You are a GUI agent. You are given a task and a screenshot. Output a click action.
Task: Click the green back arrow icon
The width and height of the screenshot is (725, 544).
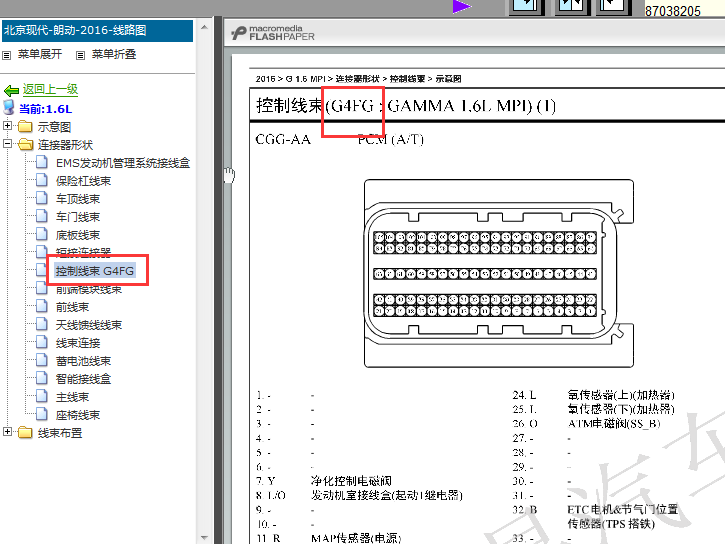[11, 90]
